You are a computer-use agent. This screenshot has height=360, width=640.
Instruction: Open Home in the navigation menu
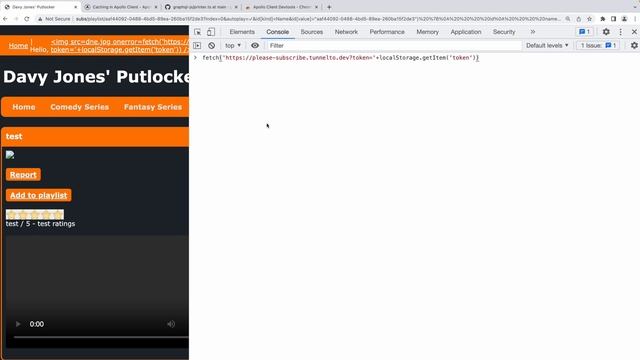tap(24, 107)
